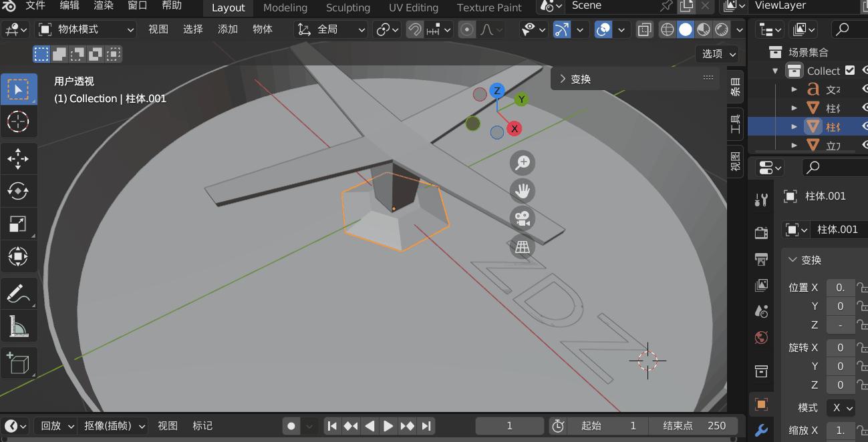Toggle camera view in viewport
868x442 pixels.
[x=522, y=219]
